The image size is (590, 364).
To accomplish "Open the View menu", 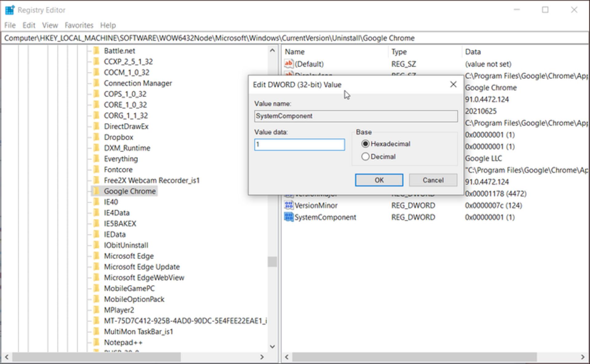I will pos(50,25).
